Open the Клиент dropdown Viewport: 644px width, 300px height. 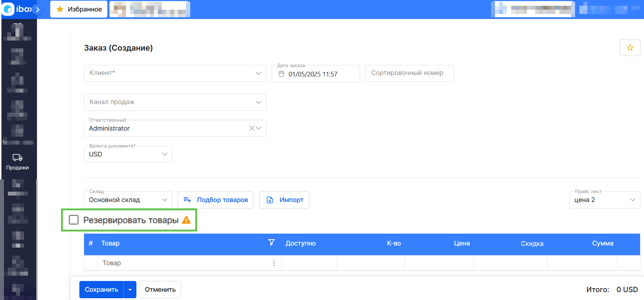(x=175, y=73)
